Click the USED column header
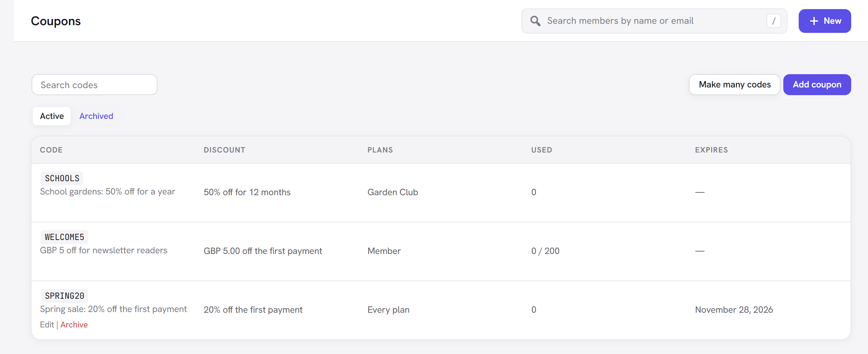Screen dimensions: 868x354 541,150
